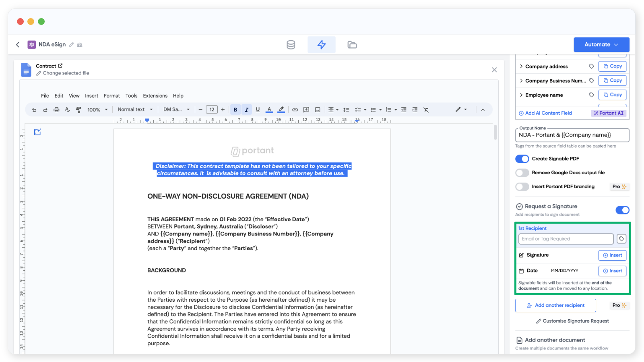This screenshot has width=644, height=362.
Task: Click the tag icon beside Employee name
Action: 591,95
